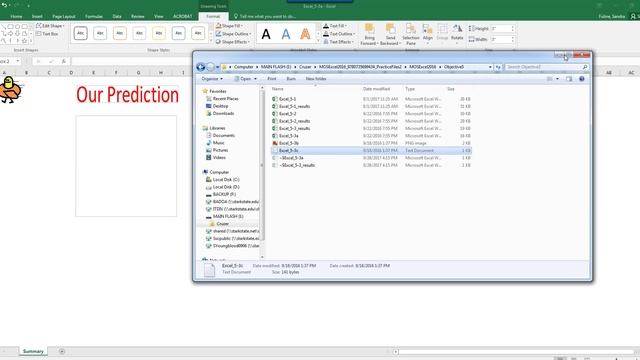Click Print in Explorer toolbar
Screen dimensions: 640x360
272,78
